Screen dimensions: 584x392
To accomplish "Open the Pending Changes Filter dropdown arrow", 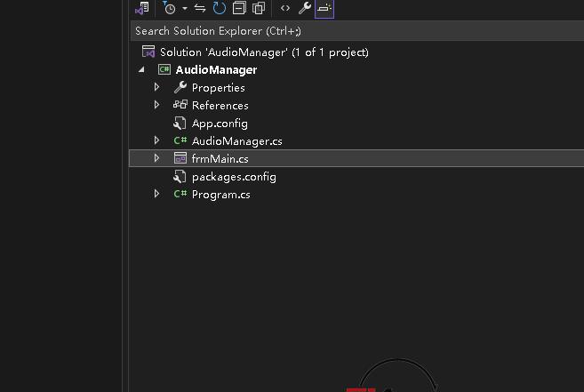I will [x=184, y=8].
